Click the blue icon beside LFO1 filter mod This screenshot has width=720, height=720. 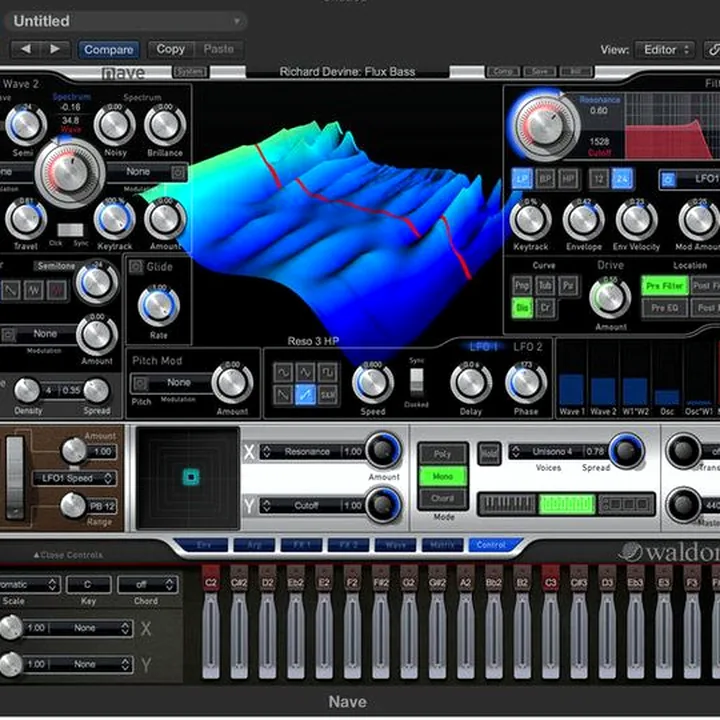(669, 179)
